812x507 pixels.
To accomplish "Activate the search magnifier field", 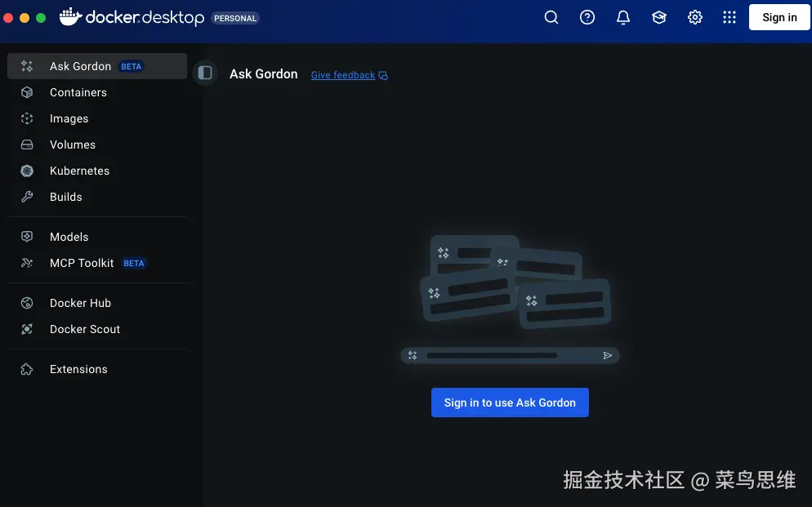I will tap(551, 17).
